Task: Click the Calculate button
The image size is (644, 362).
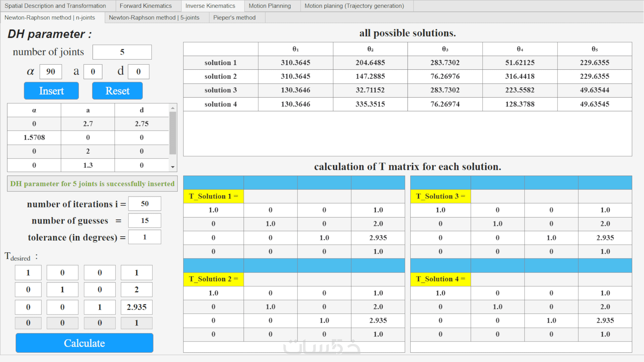Action: (x=85, y=343)
